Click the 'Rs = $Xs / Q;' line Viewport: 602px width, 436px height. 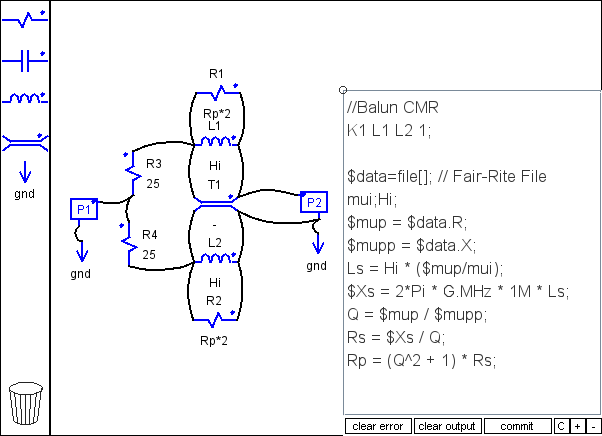pos(396,338)
